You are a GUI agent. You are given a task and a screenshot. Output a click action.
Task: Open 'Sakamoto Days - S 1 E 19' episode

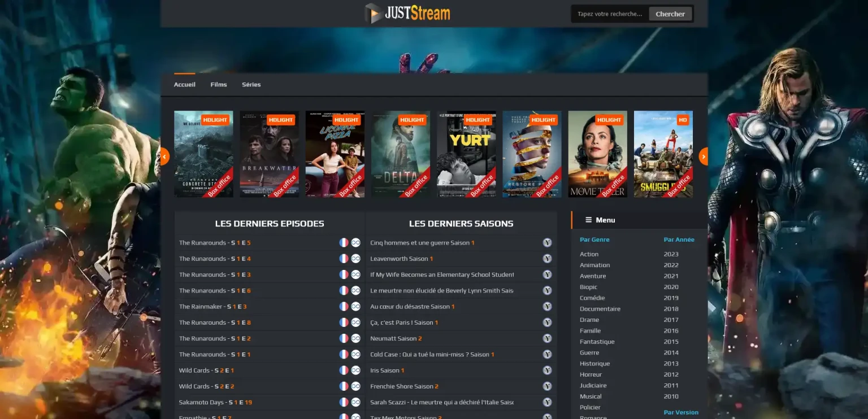[x=216, y=403]
